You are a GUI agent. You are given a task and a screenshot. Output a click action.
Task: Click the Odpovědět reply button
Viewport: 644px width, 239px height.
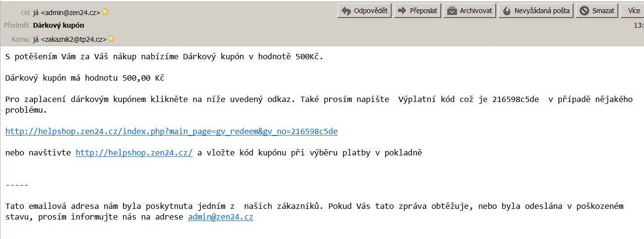click(x=364, y=11)
